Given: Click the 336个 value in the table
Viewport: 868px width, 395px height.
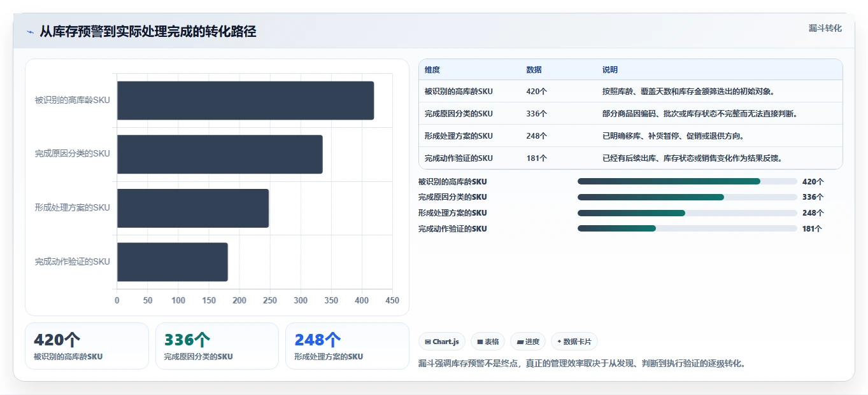Looking at the screenshot, I should tap(537, 114).
